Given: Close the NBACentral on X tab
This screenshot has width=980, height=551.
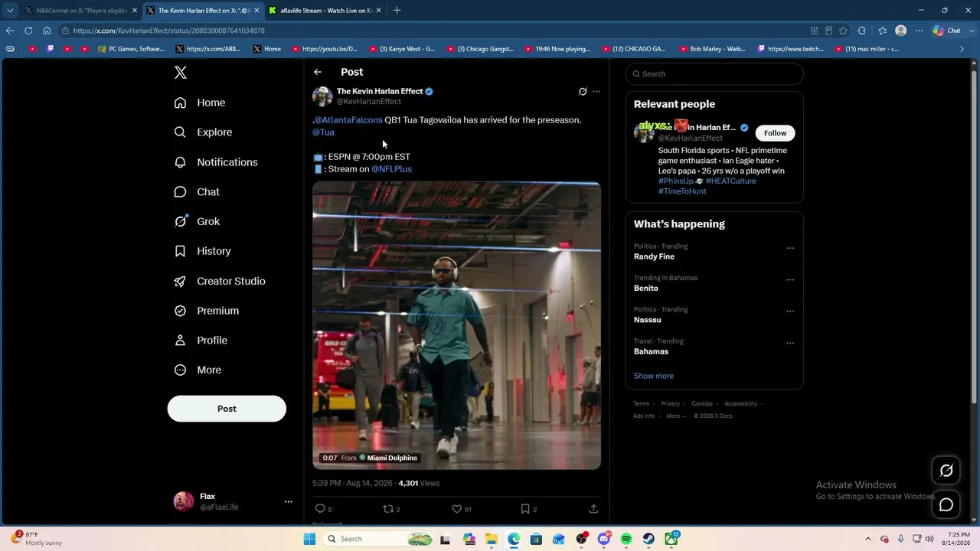Looking at the screenshot, I should (134, 11).
